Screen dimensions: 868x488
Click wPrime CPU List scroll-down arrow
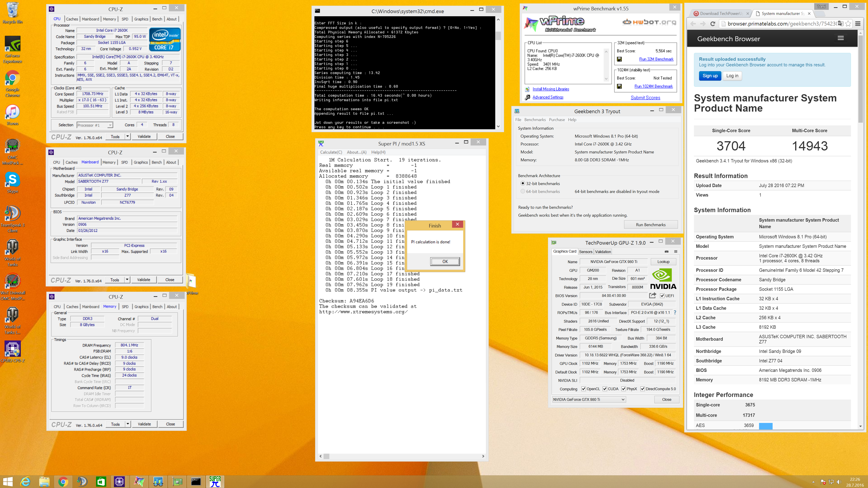point(606,79)
